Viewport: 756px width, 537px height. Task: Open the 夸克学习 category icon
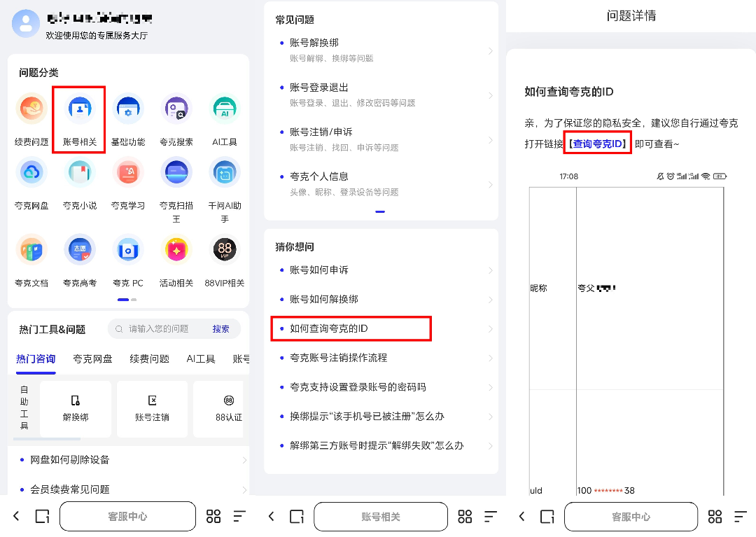click(128, 172)
